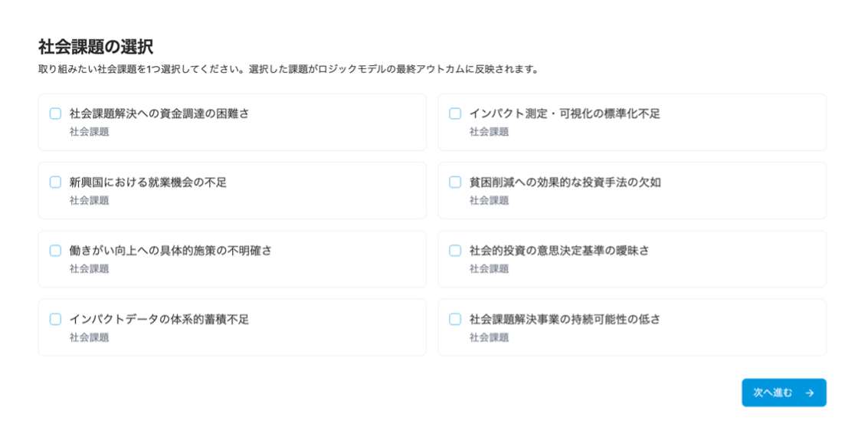868x447 pixels.
Task: Click the 社会課題解決への資金調達の困難さ card title
Action: (159, 113)
